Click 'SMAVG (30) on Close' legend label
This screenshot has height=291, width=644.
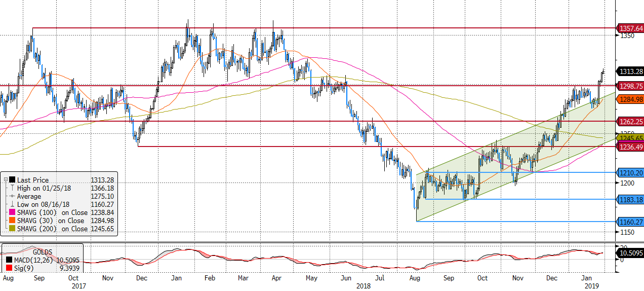pyautogui.click(x=51, y=221)
